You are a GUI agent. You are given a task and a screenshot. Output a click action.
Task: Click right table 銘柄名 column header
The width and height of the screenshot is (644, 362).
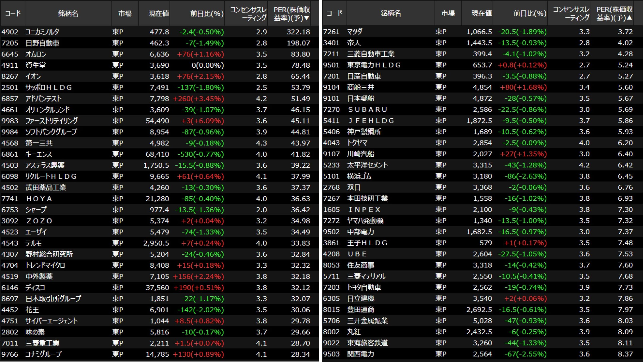(390, 13)
